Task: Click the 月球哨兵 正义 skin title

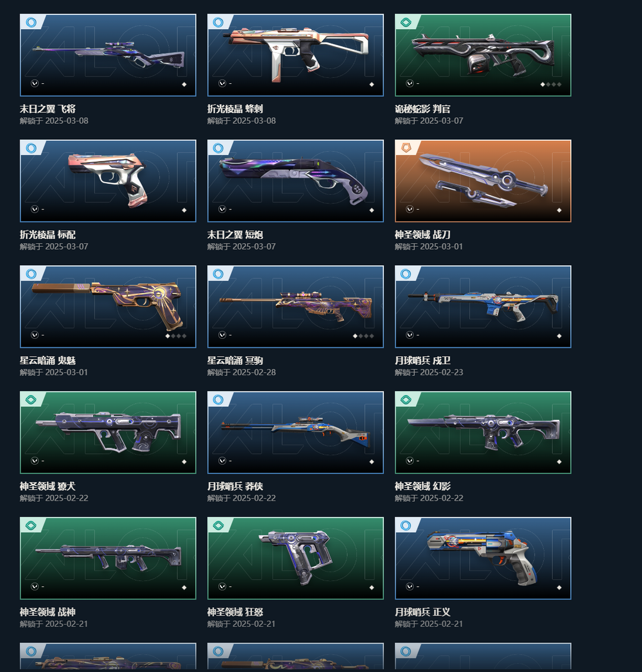Action: [422, 612]
